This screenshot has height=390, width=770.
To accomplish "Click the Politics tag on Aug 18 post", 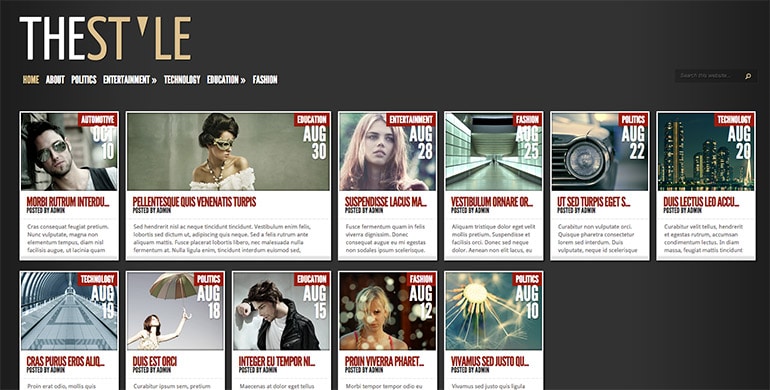I will [x=209, y=279].
